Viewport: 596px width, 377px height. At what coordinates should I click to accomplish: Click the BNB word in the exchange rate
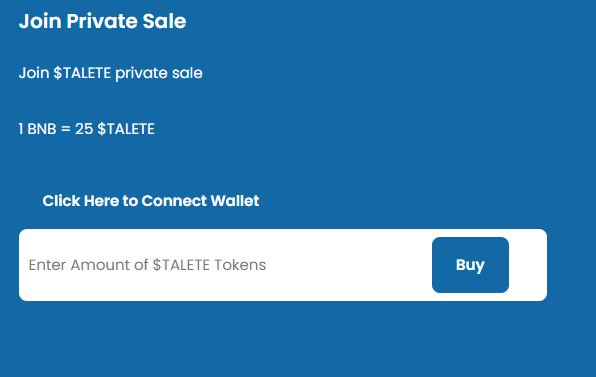pyautogui.click(x=42, y=129)
